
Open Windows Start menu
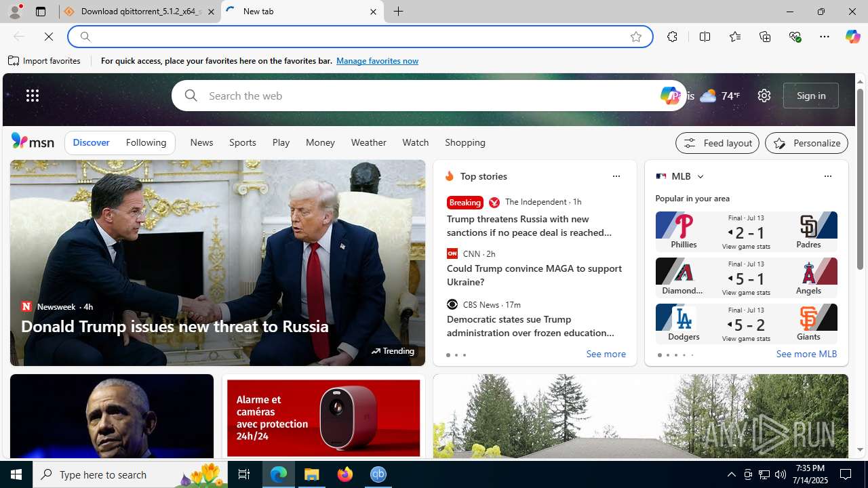[x=16, y=474]
